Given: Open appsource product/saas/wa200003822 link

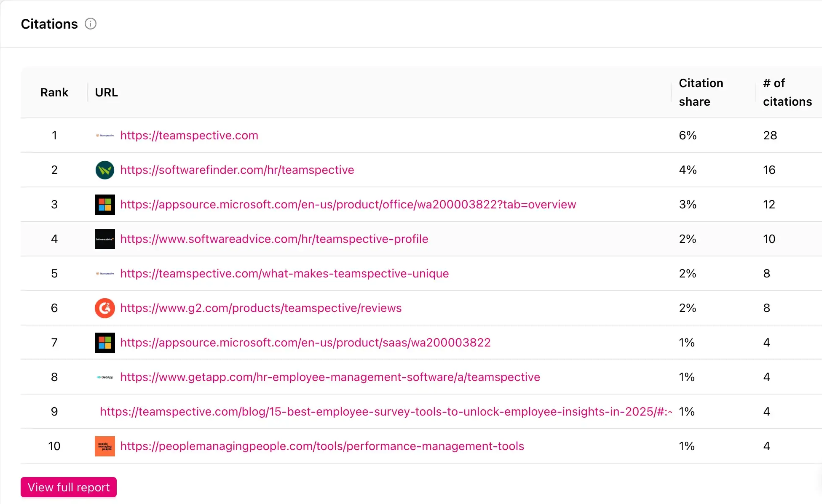Looking at the screenshot, I should pos(305,343).
